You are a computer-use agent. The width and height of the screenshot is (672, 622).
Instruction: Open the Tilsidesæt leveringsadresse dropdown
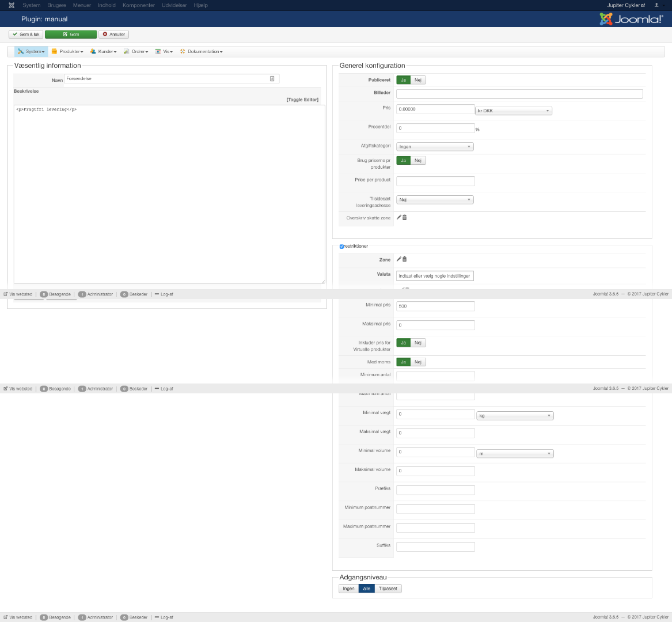tap(435, 199)
